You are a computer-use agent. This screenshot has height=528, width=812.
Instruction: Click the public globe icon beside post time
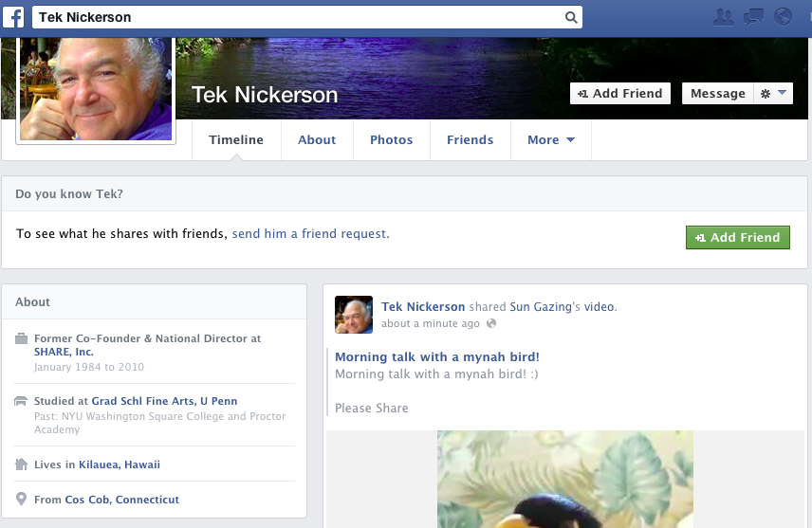(490, 324)
